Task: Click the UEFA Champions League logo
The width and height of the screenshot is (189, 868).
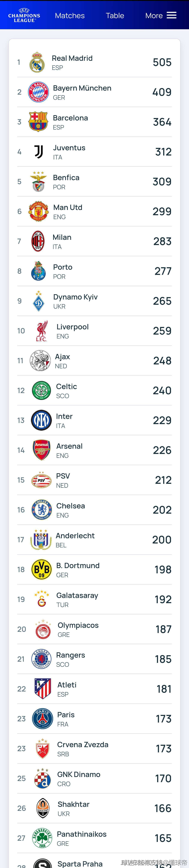Action: (24, 15)
